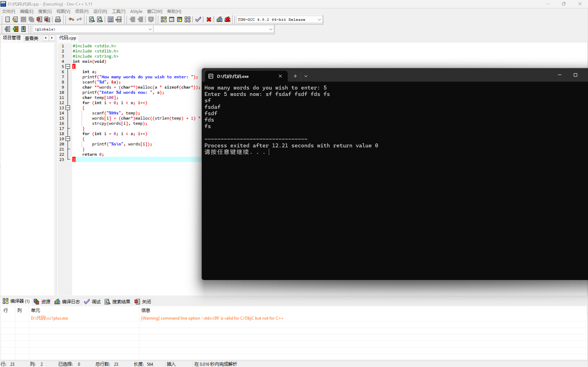Click the compiler warning message row
588x367 pixels.
coord(212,318)
